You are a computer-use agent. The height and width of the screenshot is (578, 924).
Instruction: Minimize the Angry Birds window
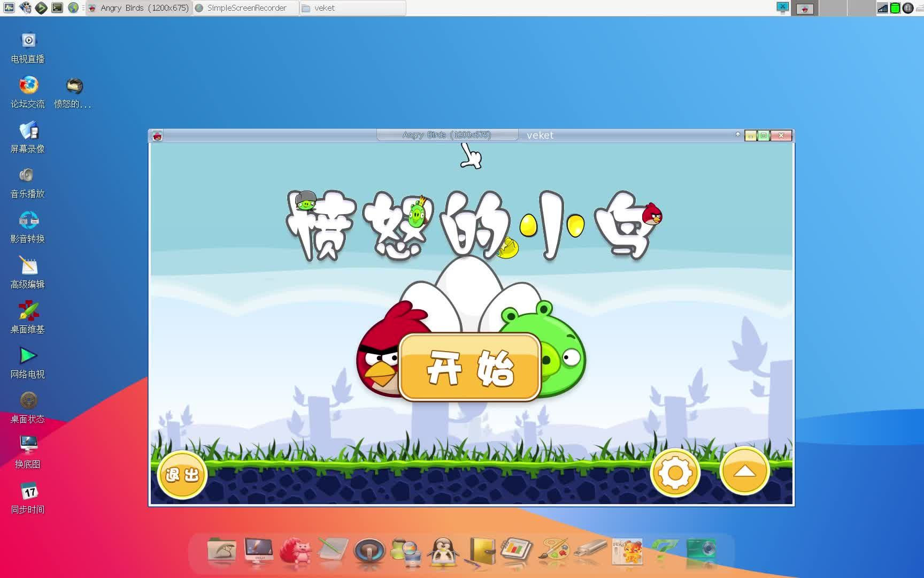pyautogui.click(x=751, y=136)
